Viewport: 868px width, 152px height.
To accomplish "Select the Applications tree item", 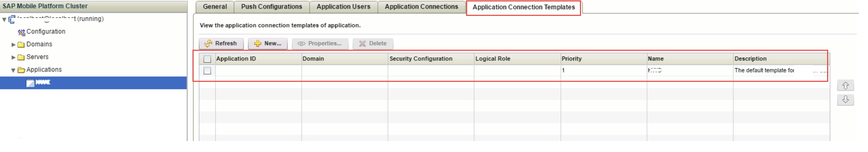I will 44,70.
